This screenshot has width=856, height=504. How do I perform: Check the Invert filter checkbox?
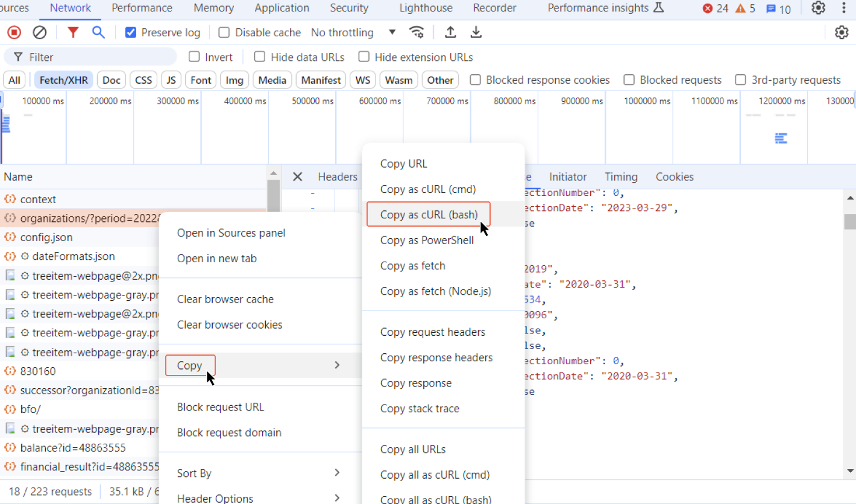pos(194,57)
